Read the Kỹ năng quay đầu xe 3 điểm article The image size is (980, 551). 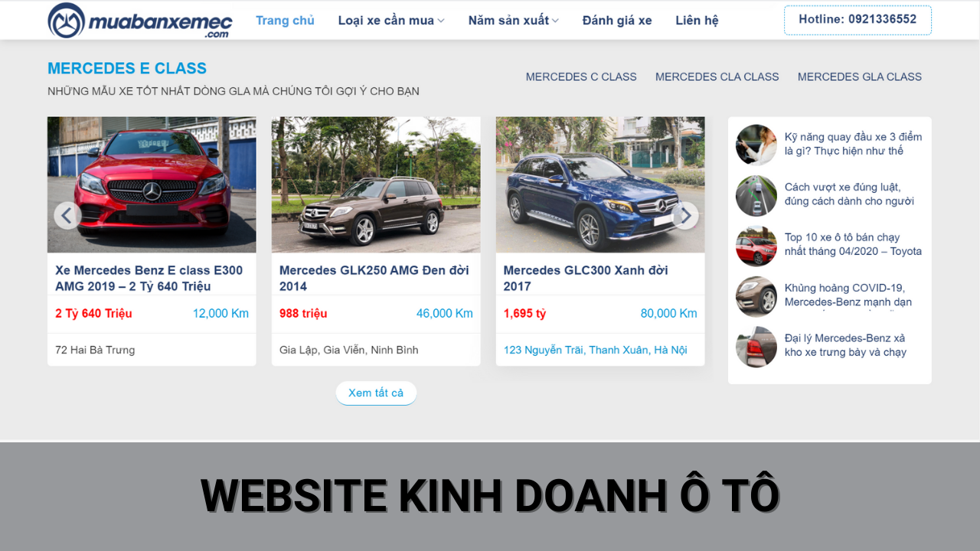pos(853,144)
